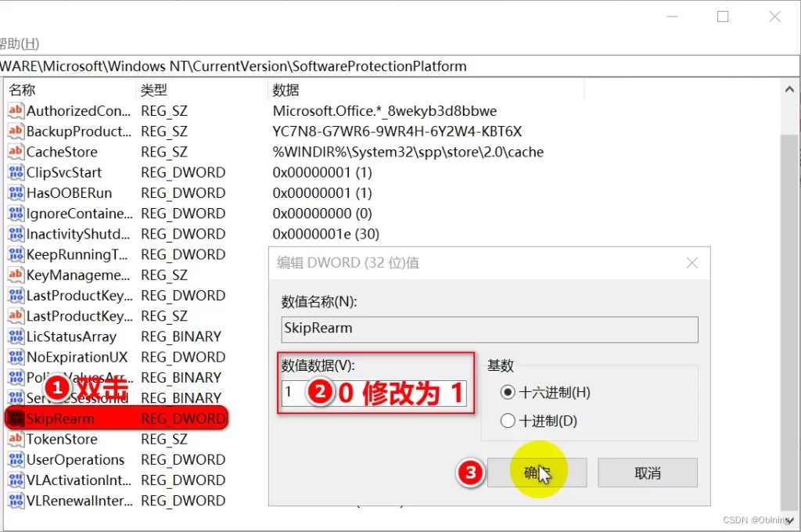Click the DWORD icon beside VLRenewalInterval
The height and width of the screenshot is (532, 801).
(x=15, y=501)
